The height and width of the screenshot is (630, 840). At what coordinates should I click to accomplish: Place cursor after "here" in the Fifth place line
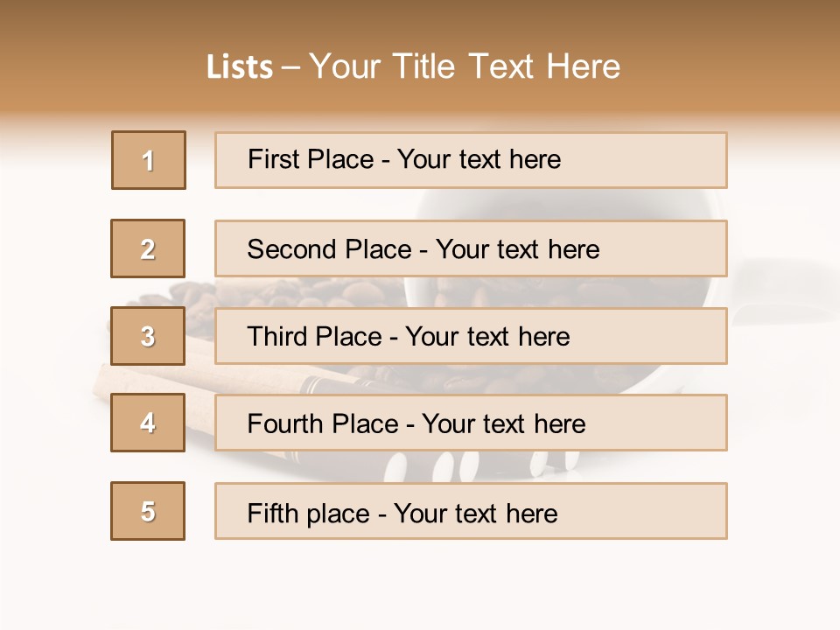point(558,513)
